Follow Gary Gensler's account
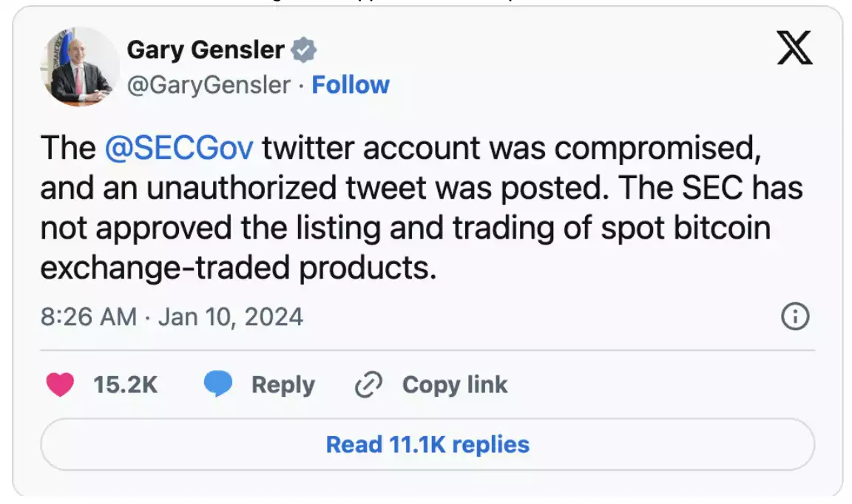Screen dimensions: 852x504 (351, 85)
